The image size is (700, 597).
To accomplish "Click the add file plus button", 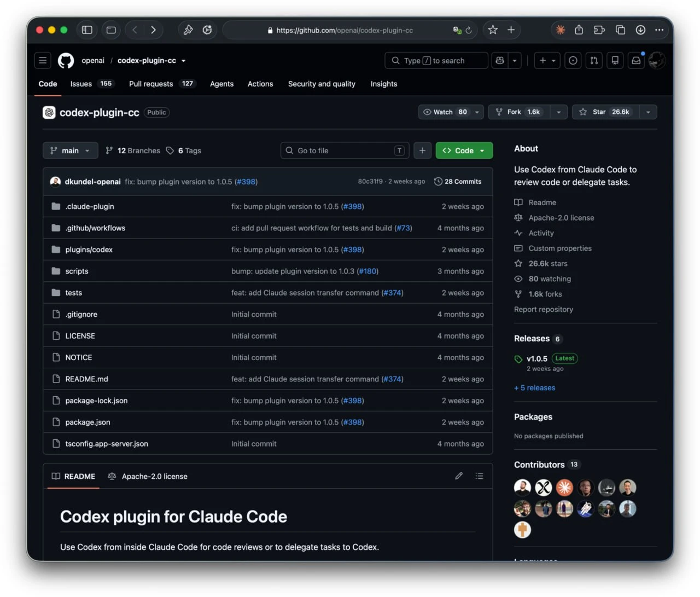I will pos(422,150).
